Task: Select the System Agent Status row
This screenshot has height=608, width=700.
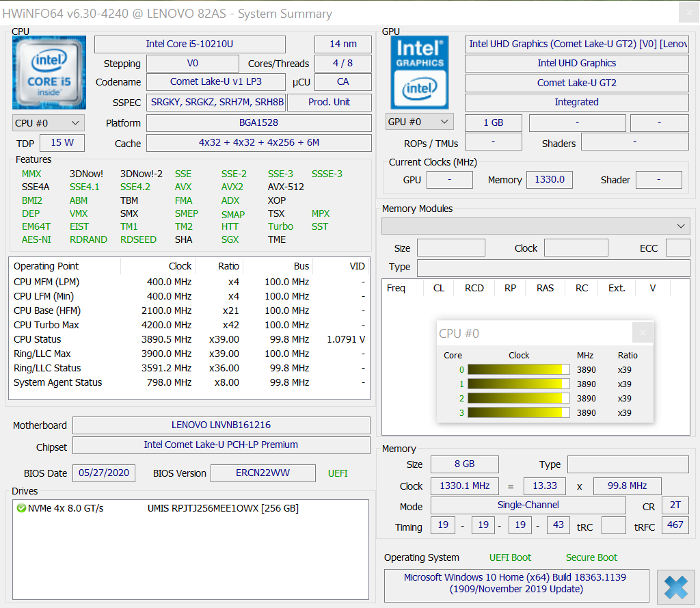Action: tap(189, 382)
